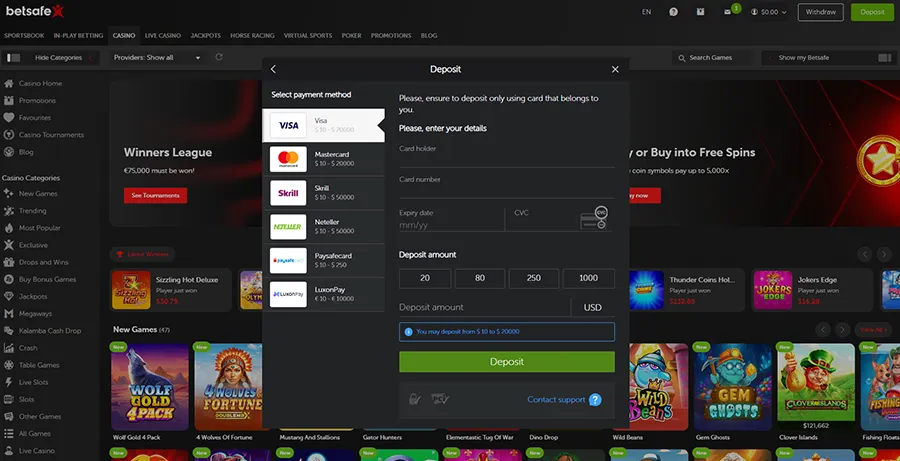
Task: Click the CVC card hint icon
Action: (x=593, y=218)
